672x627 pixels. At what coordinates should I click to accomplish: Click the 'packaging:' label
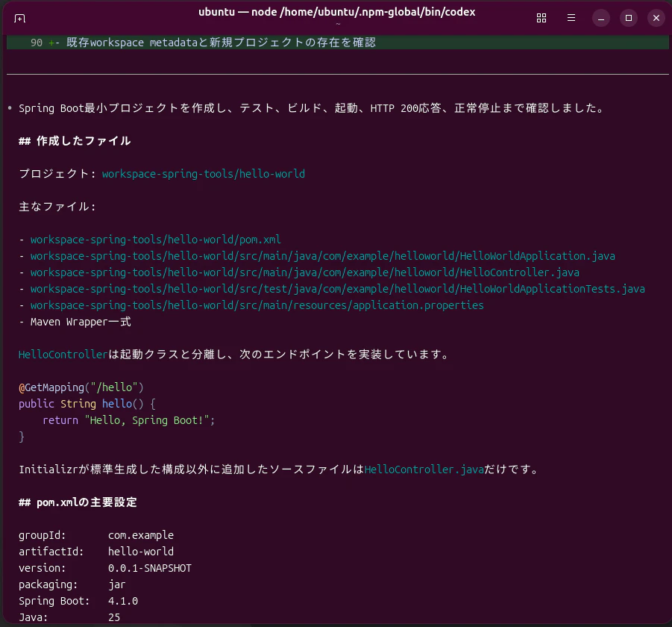click(x=48, y=584)
